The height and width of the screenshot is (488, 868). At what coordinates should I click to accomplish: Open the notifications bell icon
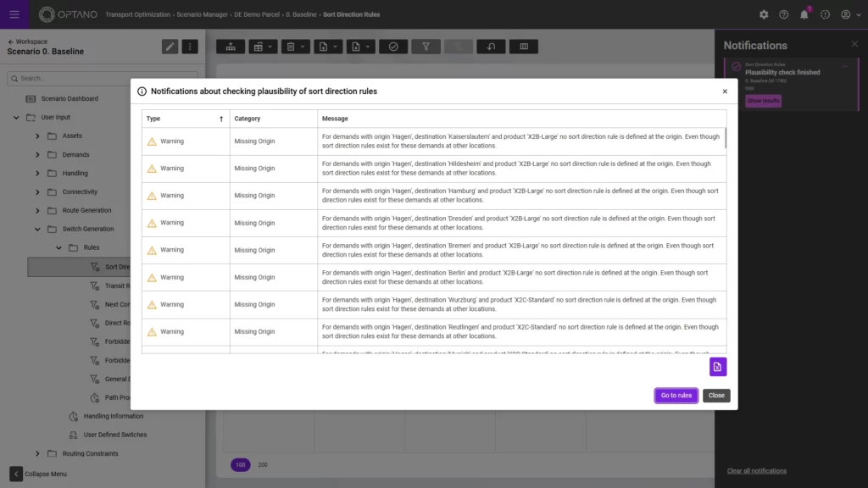click(803, 14)
